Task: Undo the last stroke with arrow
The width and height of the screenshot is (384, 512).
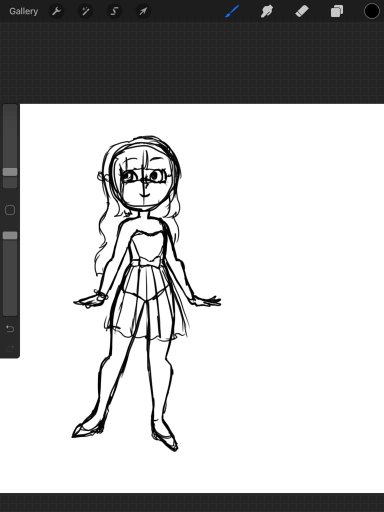Action: 10,329
